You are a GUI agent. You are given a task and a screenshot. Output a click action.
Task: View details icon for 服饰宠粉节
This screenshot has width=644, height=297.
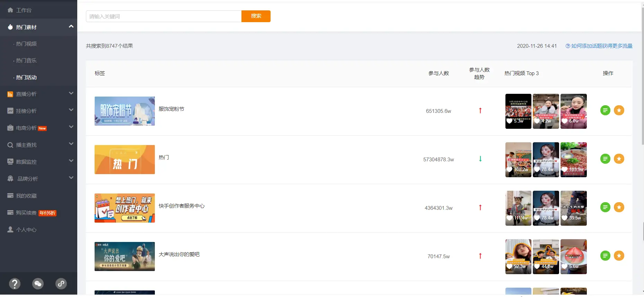[605, 110]
